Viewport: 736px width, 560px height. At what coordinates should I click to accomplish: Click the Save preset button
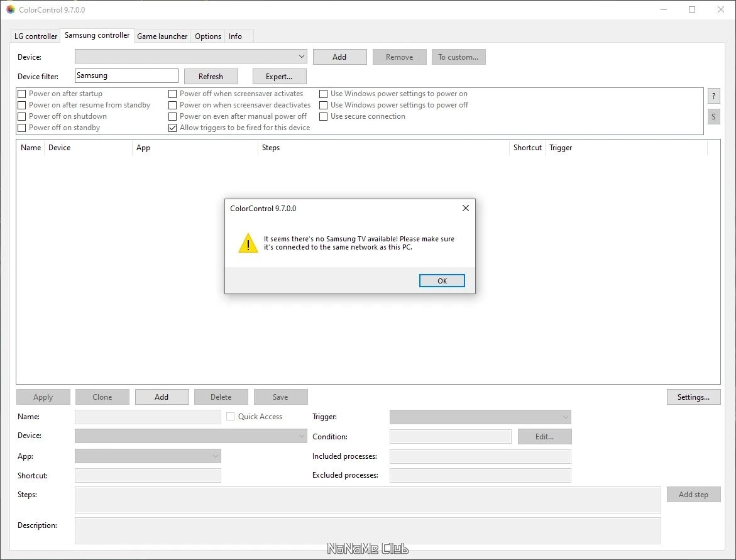point(280,397)
